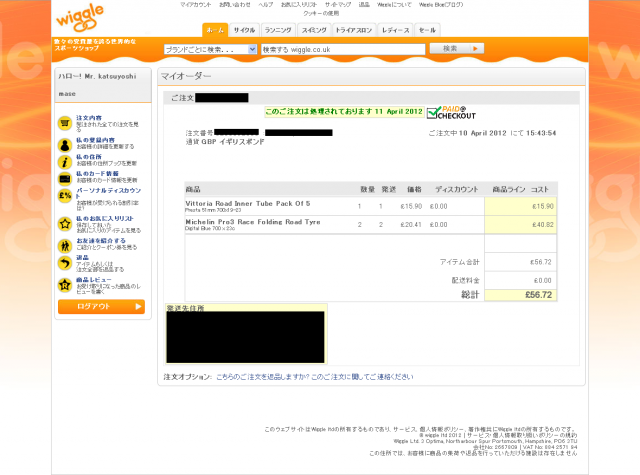
Task: Open the ランニング tab
Action: pos(278,30)
